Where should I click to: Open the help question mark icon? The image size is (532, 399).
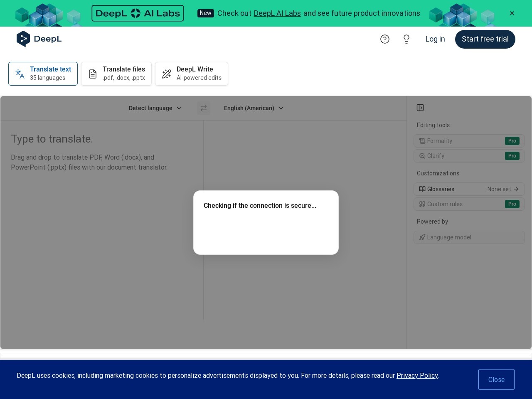(x=385, y=39)
